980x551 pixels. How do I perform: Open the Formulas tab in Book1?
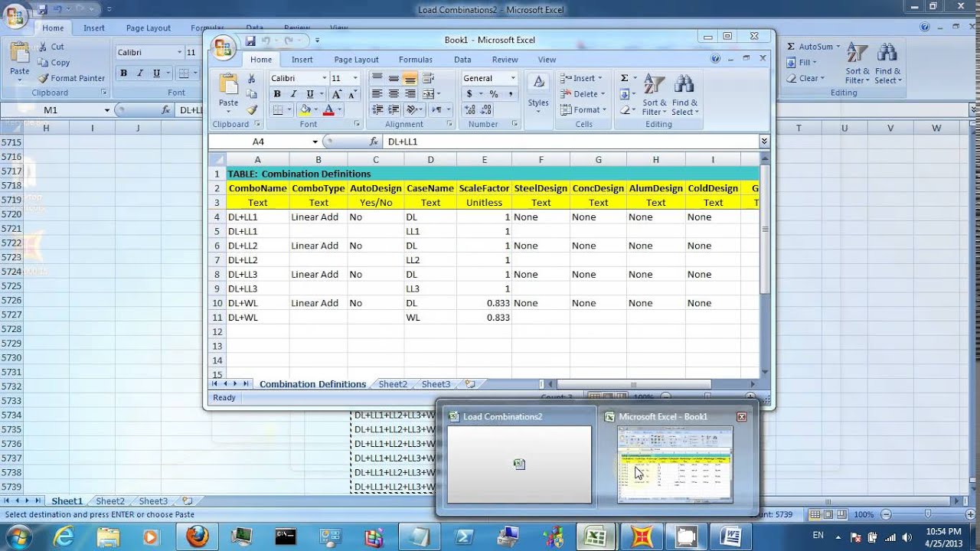(416, 60)
